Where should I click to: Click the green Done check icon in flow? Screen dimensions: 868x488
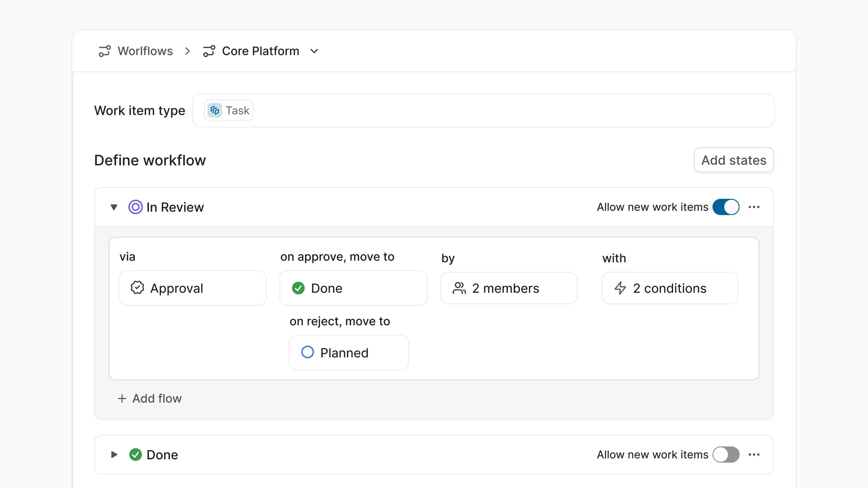click(x=298, y=288)
